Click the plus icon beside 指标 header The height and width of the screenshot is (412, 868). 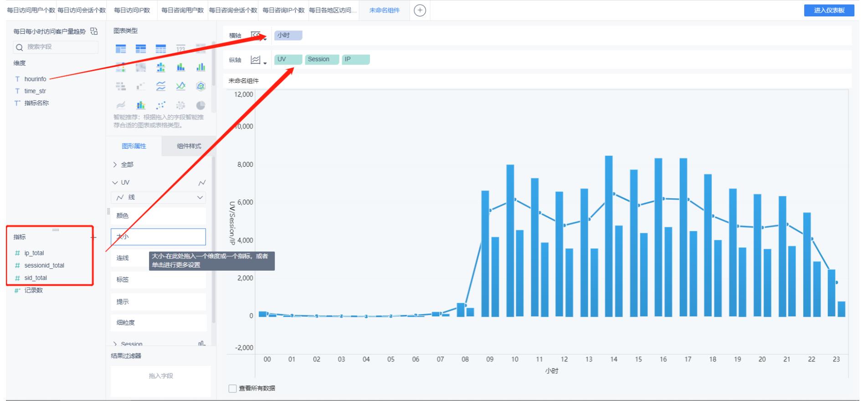(93, 237)
